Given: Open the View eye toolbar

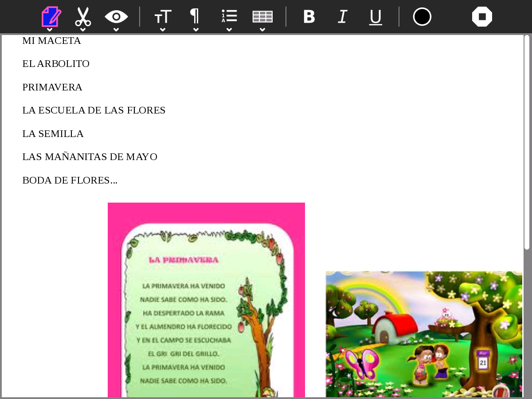Looking at the screenshot, I should (116, 17).
